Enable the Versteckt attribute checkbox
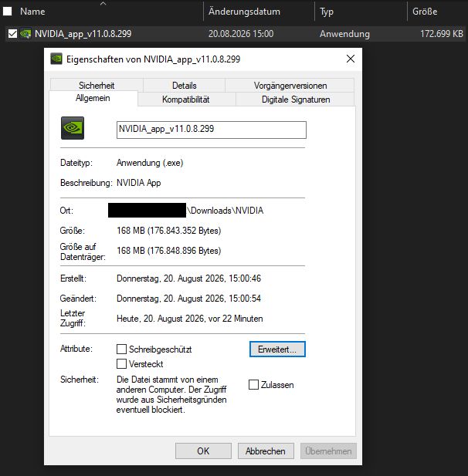 point(121,363)
